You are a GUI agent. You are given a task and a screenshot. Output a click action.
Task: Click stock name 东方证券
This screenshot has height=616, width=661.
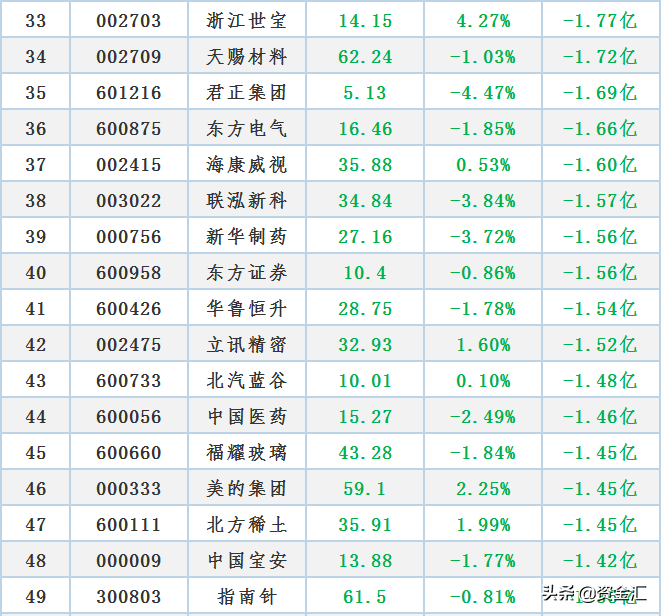(247, 273)
